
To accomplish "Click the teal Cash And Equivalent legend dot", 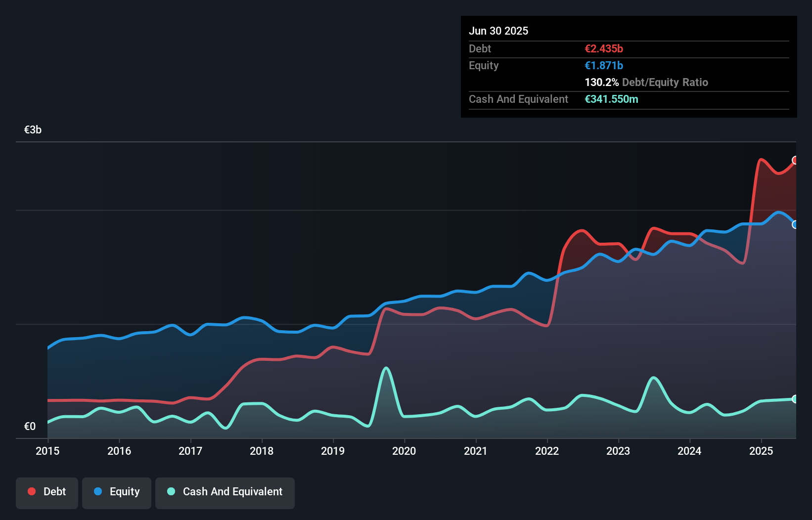I will [171, 492].
